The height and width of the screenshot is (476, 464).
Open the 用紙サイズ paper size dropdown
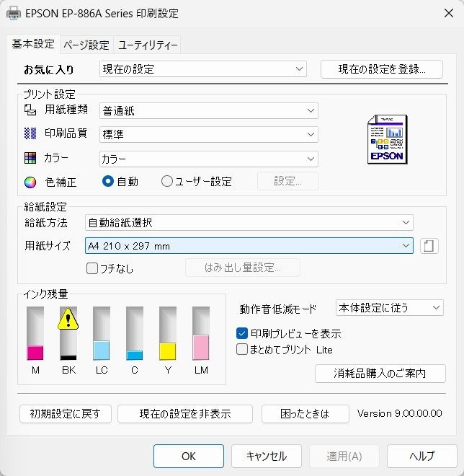click(x=249, y=246)
